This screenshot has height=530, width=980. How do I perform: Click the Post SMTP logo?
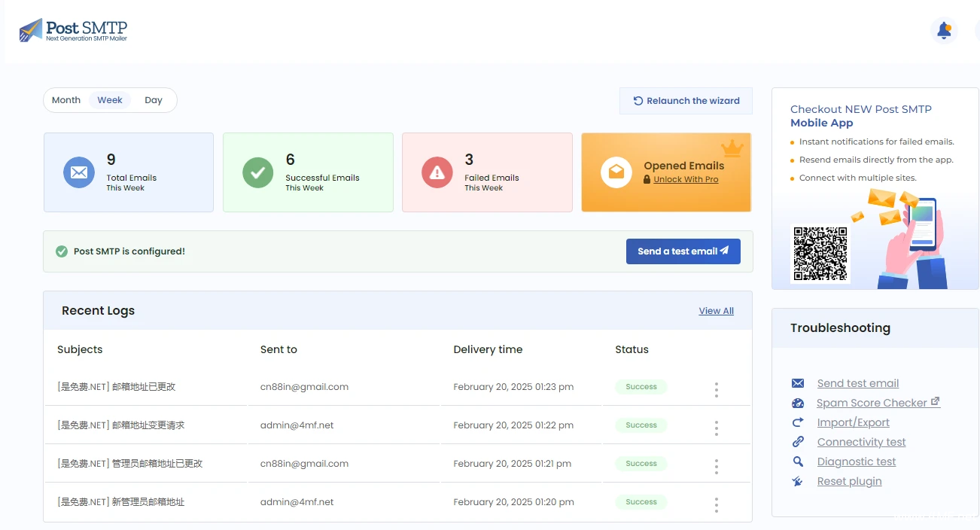click(73, 30)
